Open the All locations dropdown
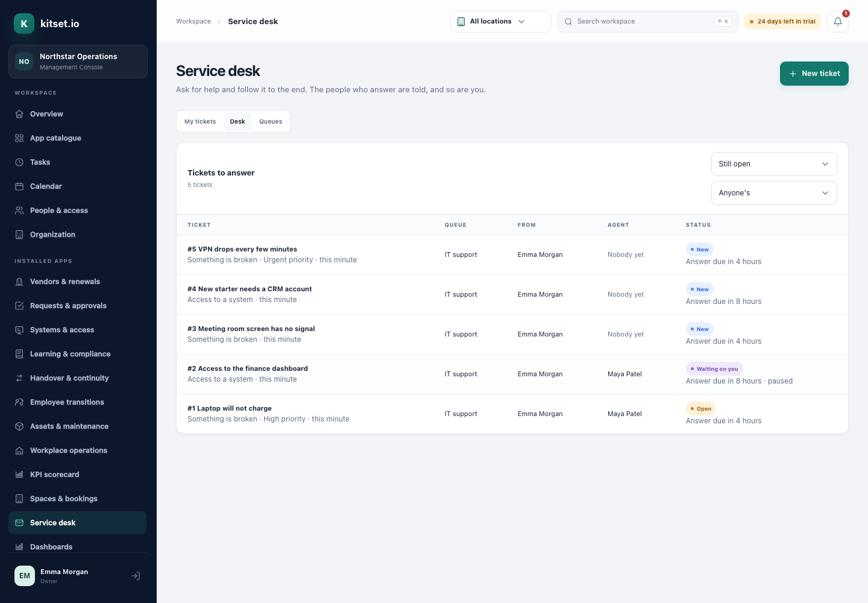Viewport: 868px width, 603px height. pos(500,22)
